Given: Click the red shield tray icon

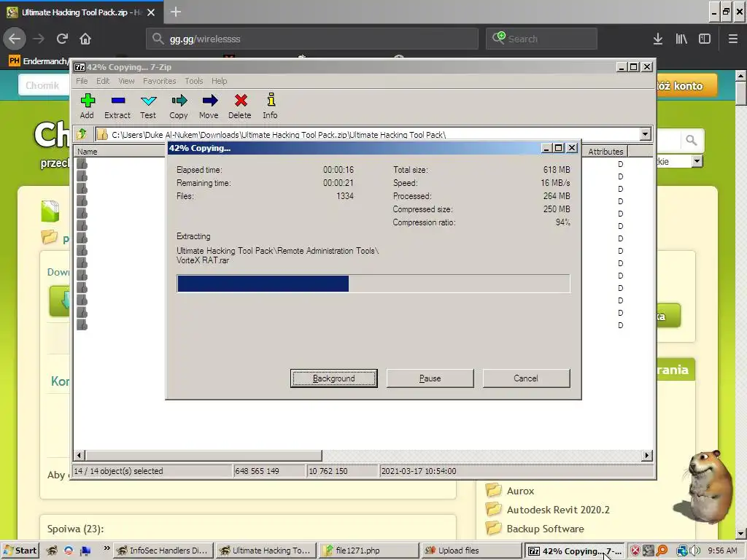Looking at the screenshot, I should coord(635,551).
